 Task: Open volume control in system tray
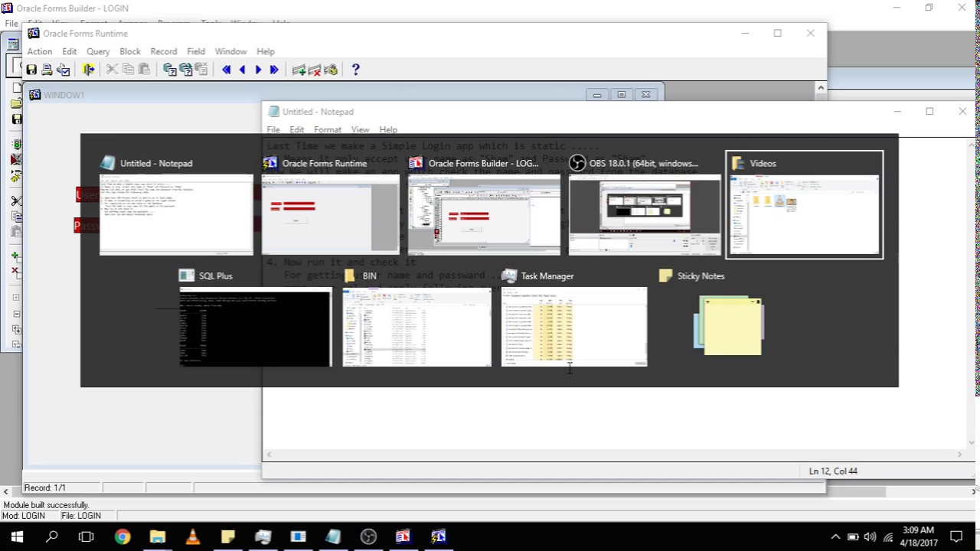point(870,537)
